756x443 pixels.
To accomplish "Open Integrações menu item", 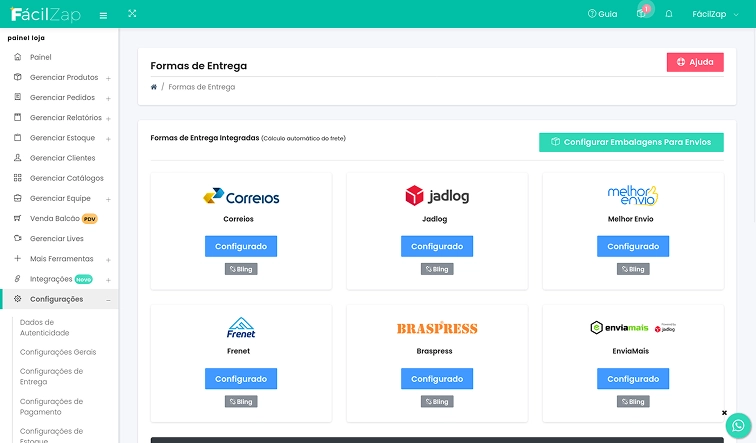I will 51,279.
